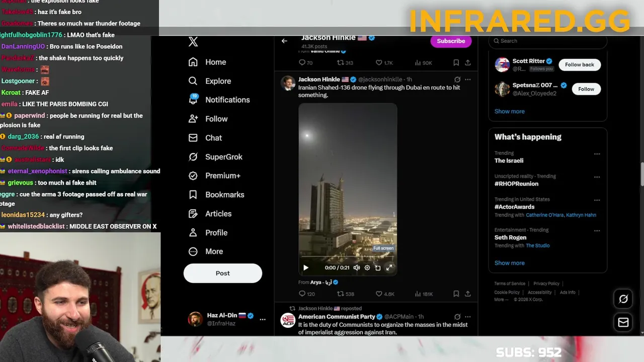
Task: Show more suggested accounts to follow
Action: click(x=510, y=111)
